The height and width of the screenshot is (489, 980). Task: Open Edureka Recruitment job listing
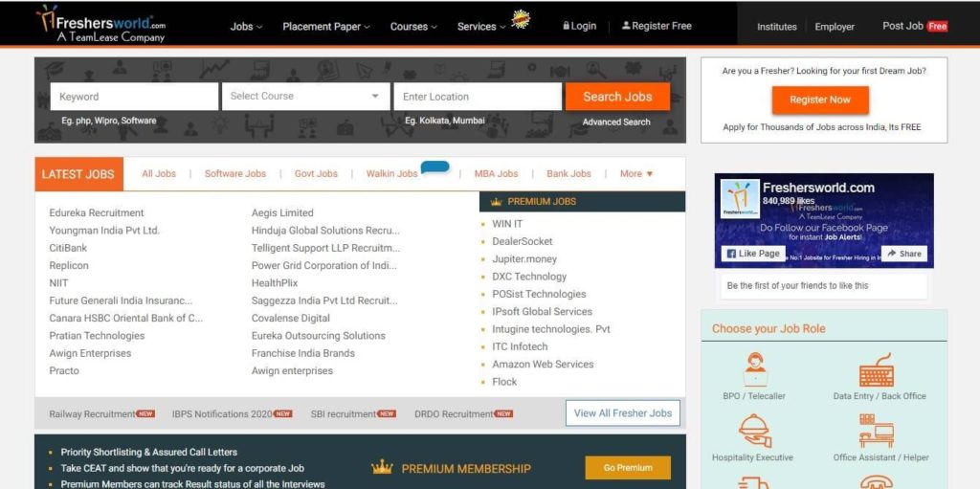pos(97,212)
